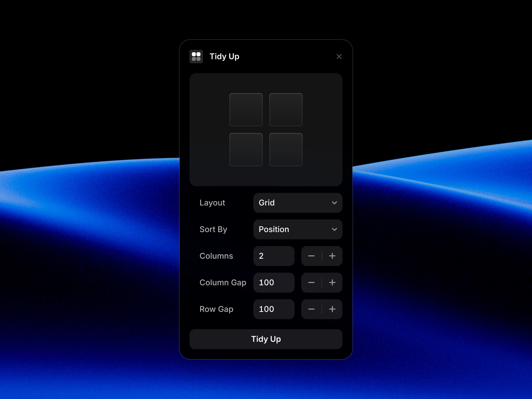Select the Row Gap field showing 100
The width and height of the screenshot is (532, 399).
274,309
